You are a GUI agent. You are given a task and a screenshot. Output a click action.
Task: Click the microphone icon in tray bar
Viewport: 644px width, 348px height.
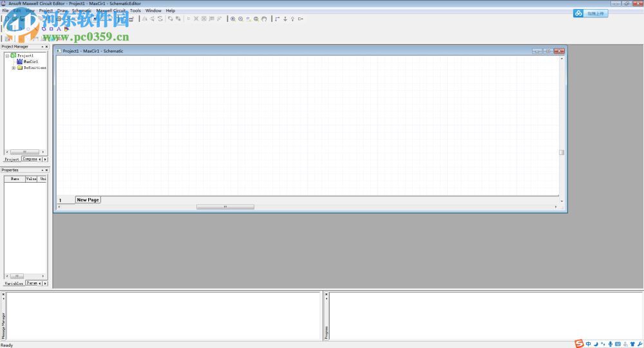(x=611, y=344)
